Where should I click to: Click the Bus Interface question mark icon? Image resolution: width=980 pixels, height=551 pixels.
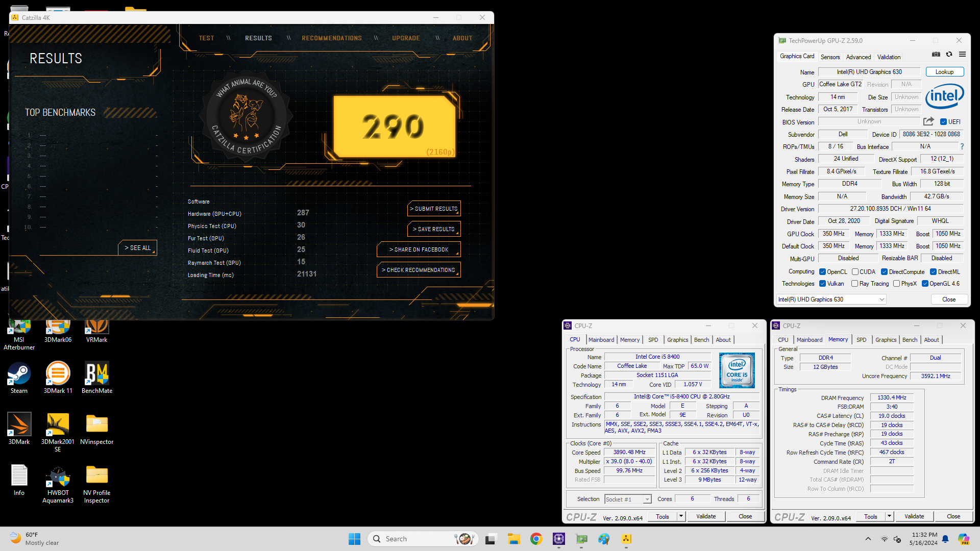click(x=962, y=146)
